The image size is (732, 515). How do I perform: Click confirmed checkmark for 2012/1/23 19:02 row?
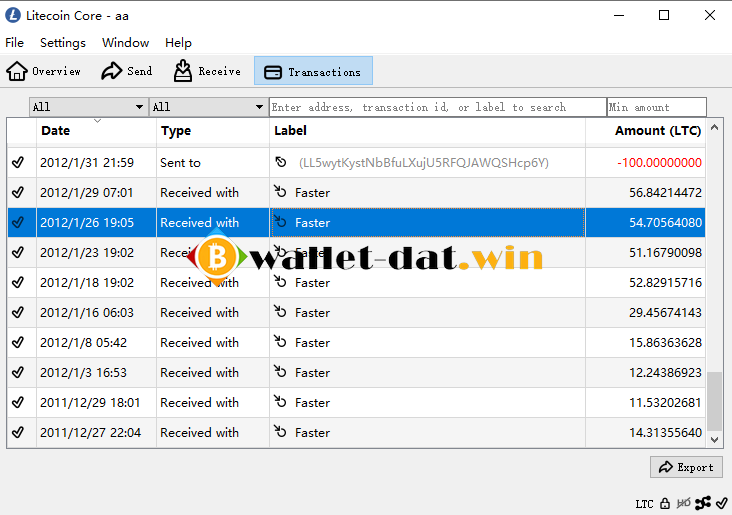[18, 253]
